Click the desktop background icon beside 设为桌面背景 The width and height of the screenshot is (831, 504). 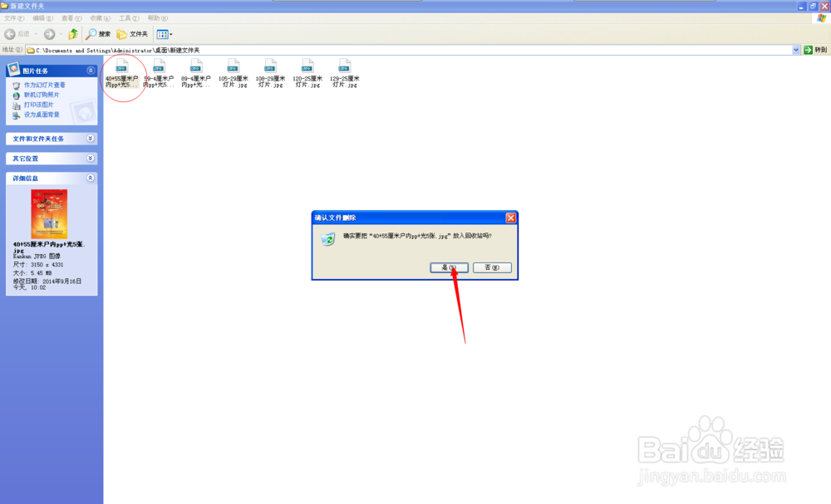click(x=17, y=115)
